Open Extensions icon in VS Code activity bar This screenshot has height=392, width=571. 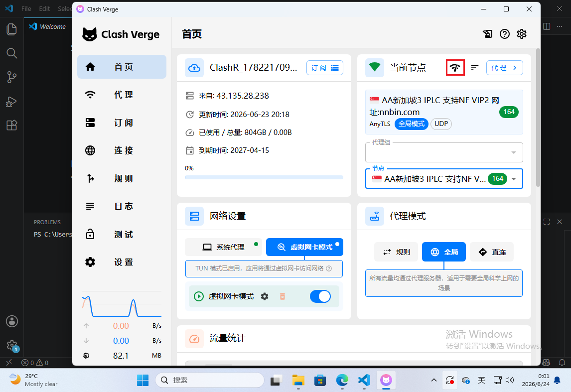11,125
